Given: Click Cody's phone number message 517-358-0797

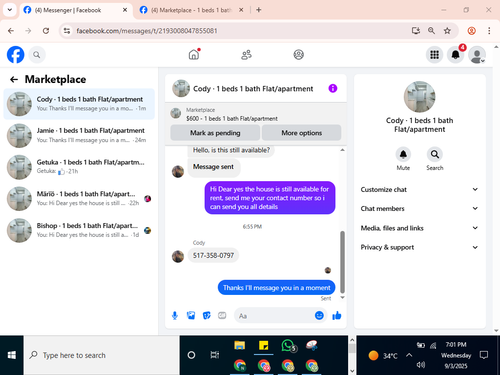Looking at the screenshot, I should point(213,255).
